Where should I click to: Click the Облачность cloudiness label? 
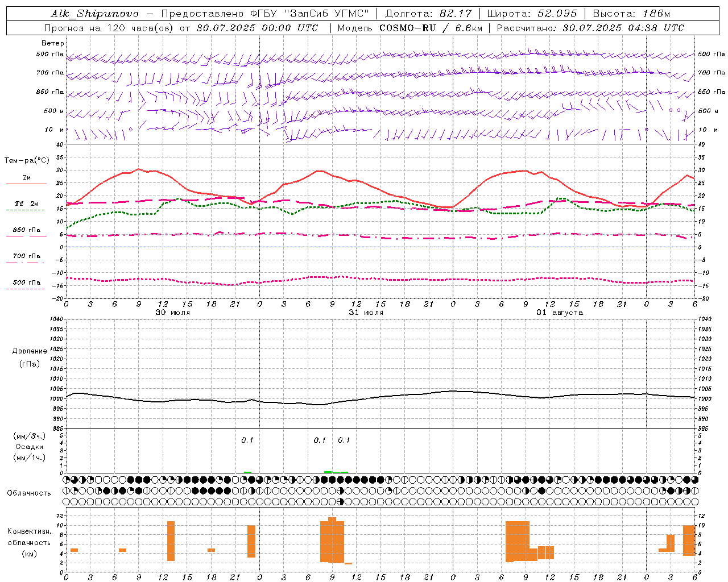click(29, 493)
